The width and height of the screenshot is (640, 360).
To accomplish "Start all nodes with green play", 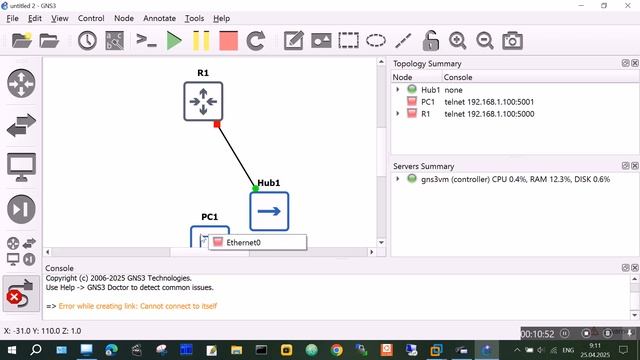I will [174, 41].
